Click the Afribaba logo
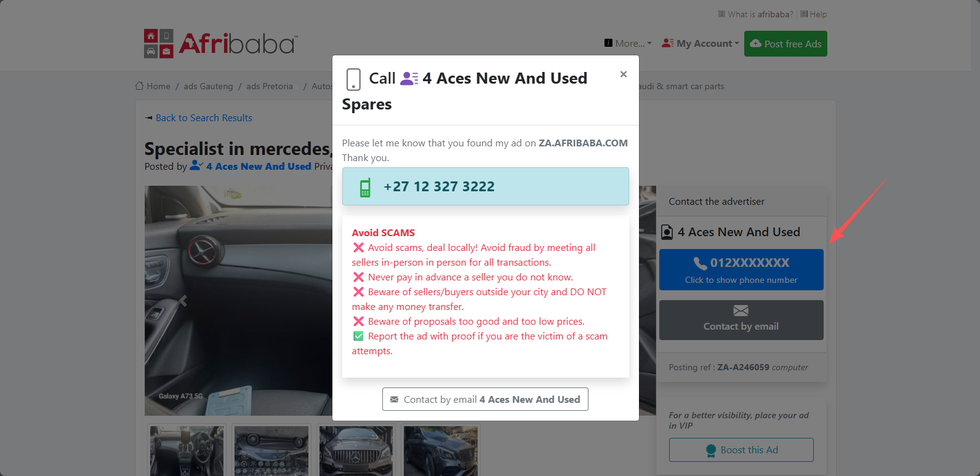980x476 pixels. (221, 44)
